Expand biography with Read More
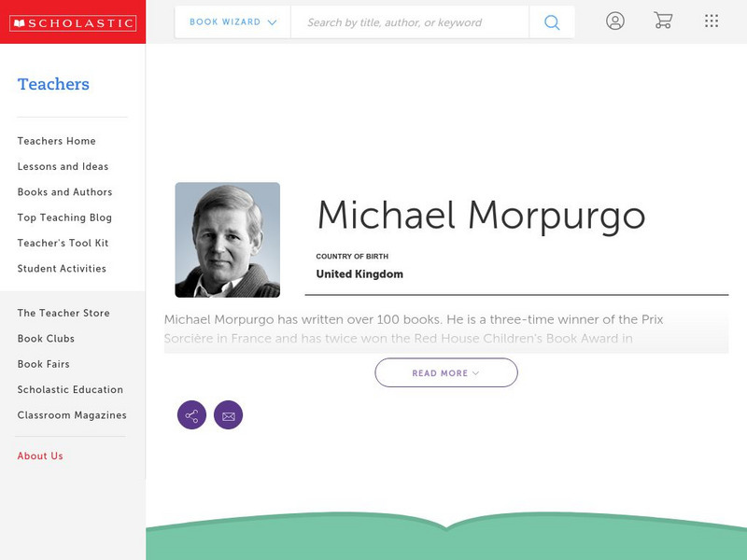Viewport: 747px width, 560px height. (446, 372)
